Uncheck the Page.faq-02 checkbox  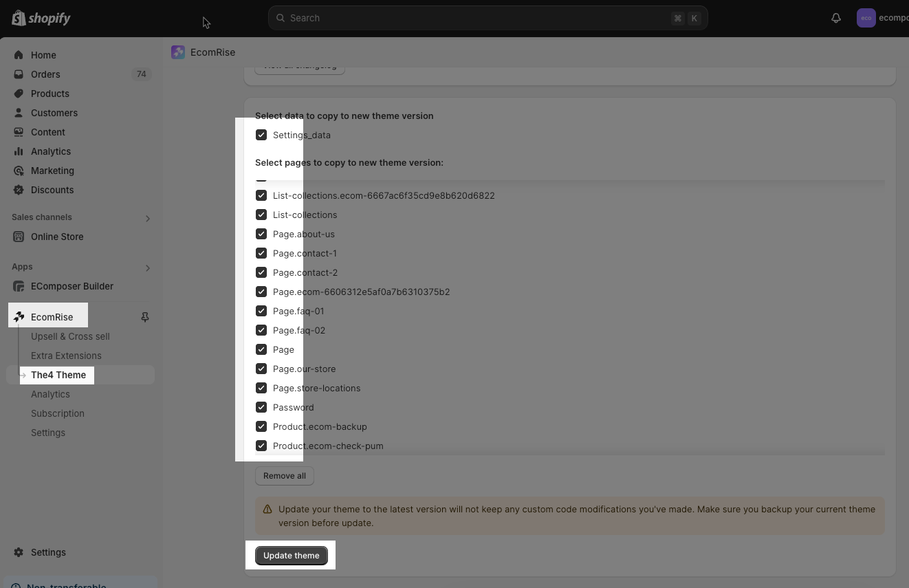[261, 330]
